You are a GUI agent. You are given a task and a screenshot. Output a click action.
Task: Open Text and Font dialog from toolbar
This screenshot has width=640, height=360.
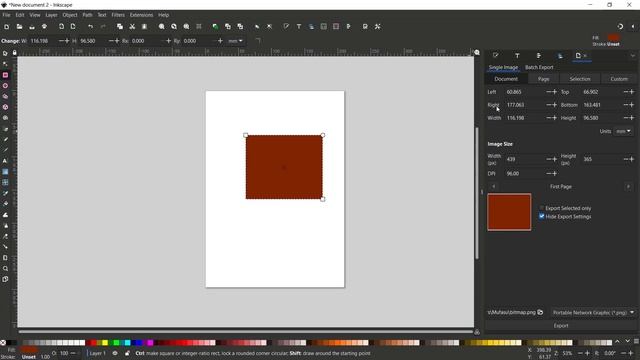299,27
